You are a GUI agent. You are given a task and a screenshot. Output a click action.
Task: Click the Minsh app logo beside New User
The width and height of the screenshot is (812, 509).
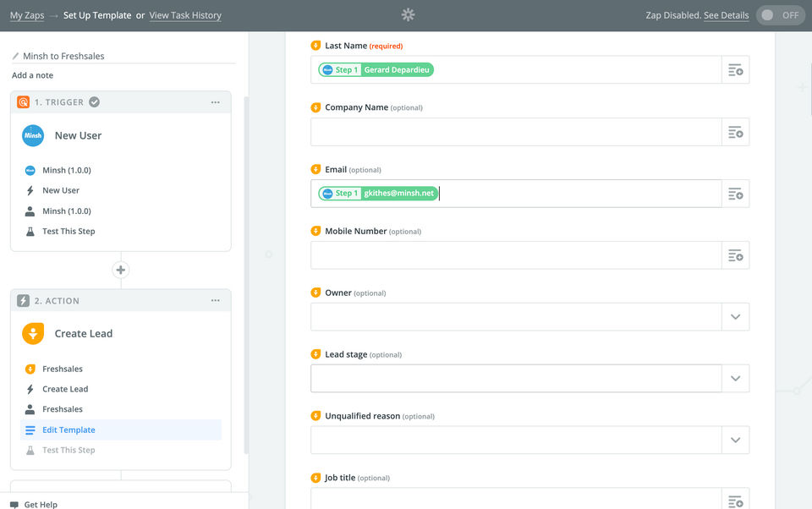[x=33, y=135]
